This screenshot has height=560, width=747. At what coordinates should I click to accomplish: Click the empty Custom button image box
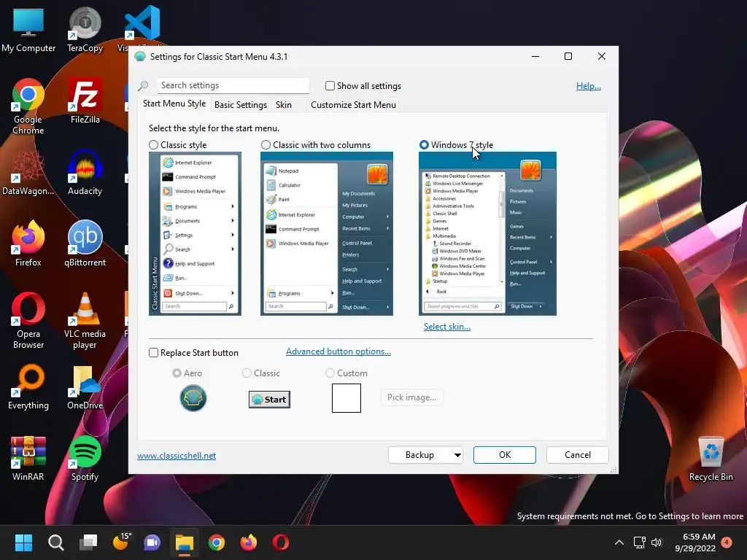pyautogui.click(x=347, y=398)
